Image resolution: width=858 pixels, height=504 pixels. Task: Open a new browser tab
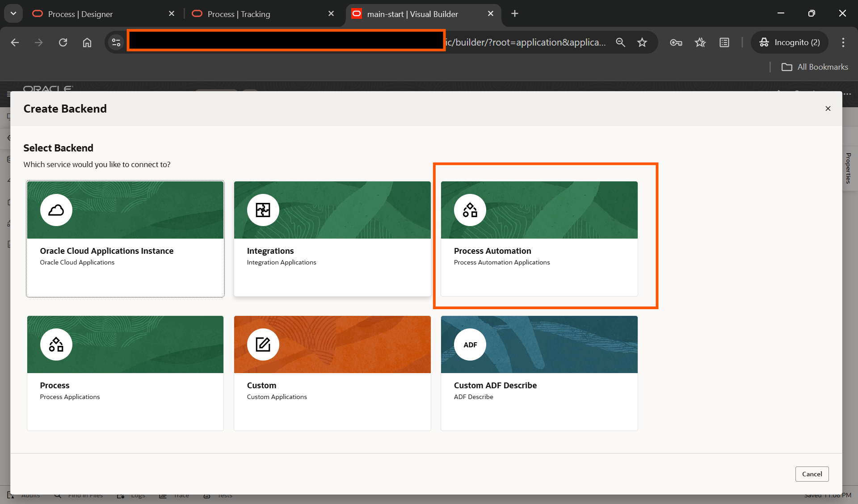[x=515, y=13]
